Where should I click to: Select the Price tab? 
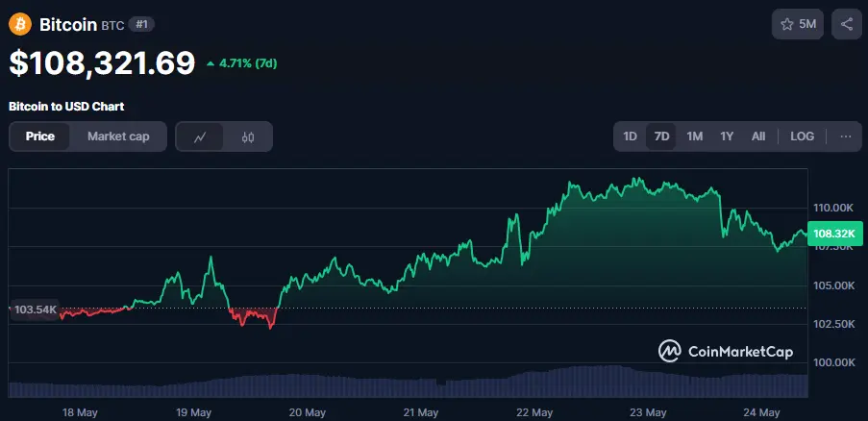pyautogui.click(x=39, y=136)
